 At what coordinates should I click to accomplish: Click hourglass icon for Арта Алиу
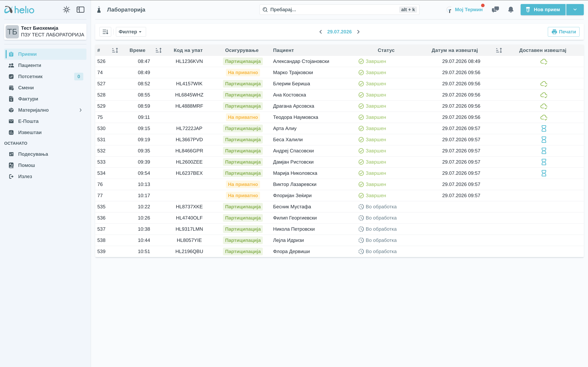click(x=544, y=128)
